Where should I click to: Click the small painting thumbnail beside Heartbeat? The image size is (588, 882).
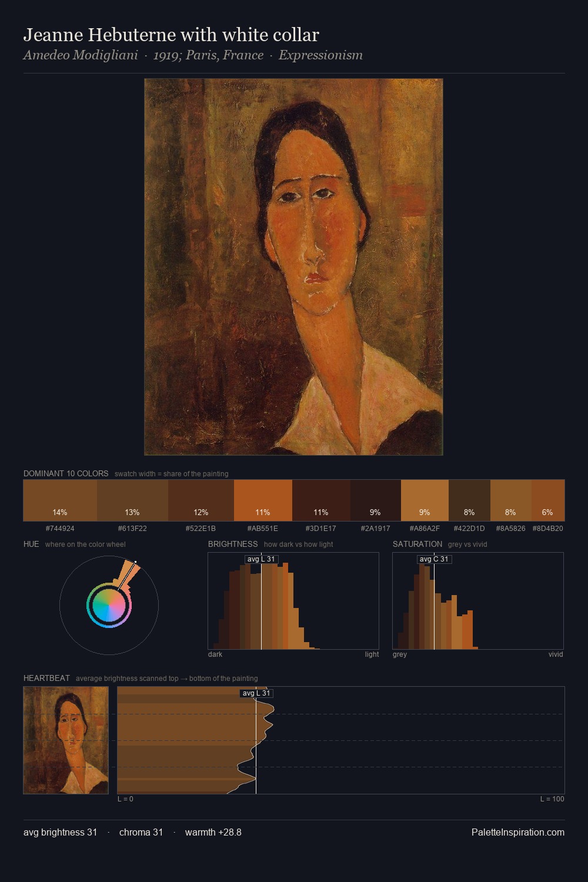[66, 740]
